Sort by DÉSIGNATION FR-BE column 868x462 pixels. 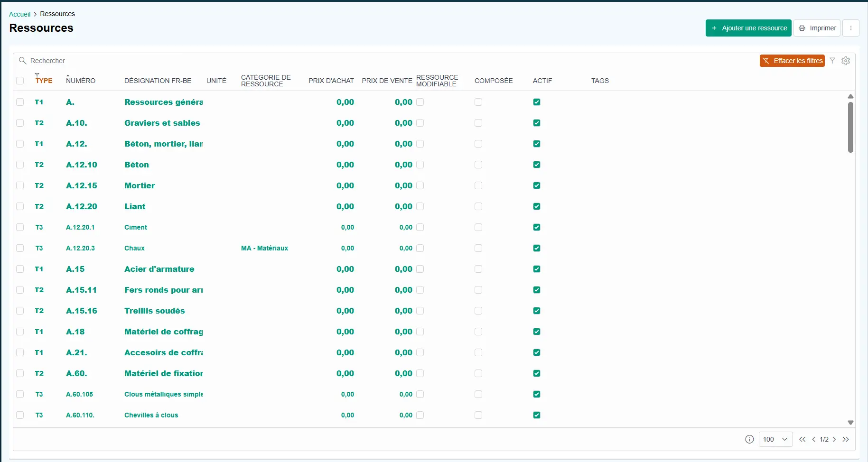click(x=158, y=81)
